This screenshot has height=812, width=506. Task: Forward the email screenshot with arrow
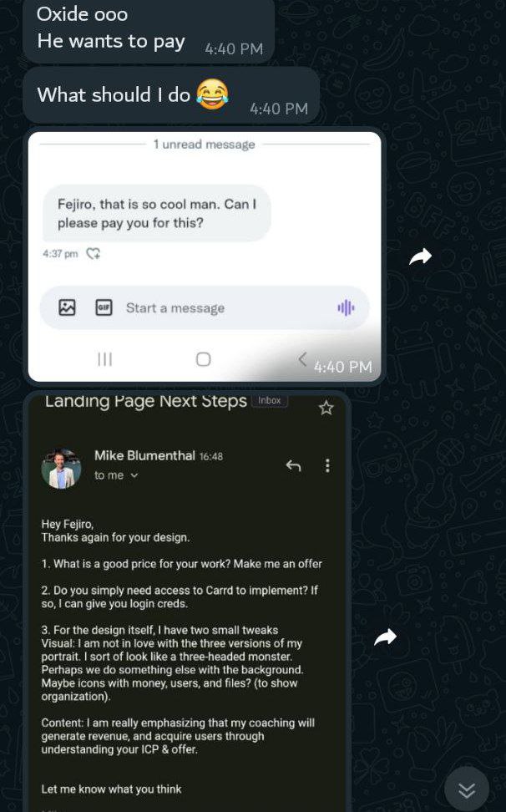pyautogui.click(x=386, y=637)
